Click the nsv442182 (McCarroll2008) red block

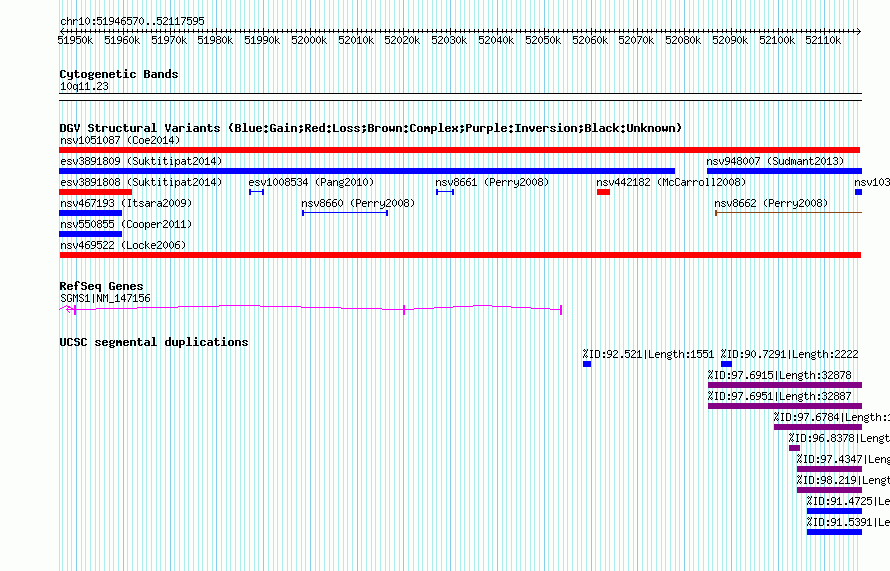coord(603,192)
